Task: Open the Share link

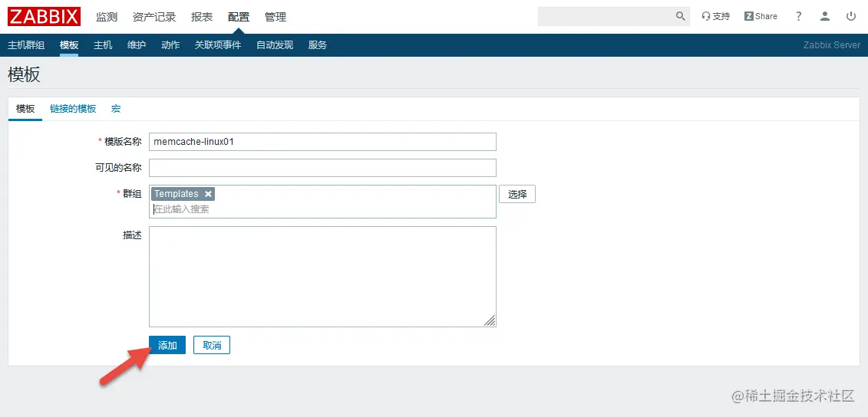Action: coord(761,16)
